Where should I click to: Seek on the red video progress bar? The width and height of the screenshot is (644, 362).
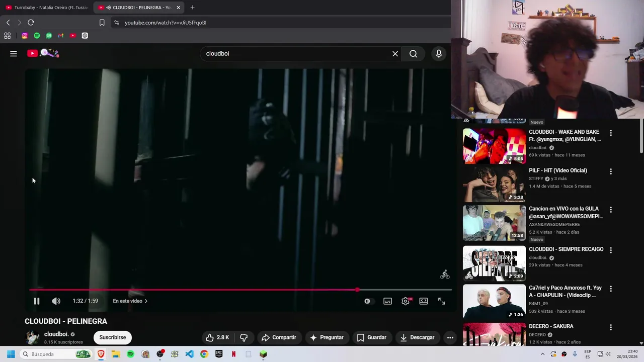240,290
